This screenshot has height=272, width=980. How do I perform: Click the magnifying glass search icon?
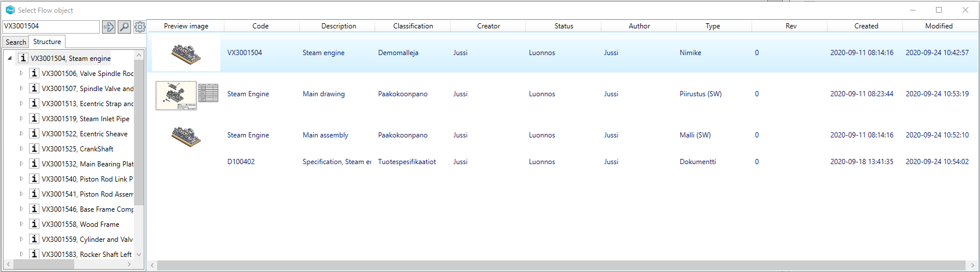pos(124,27)
